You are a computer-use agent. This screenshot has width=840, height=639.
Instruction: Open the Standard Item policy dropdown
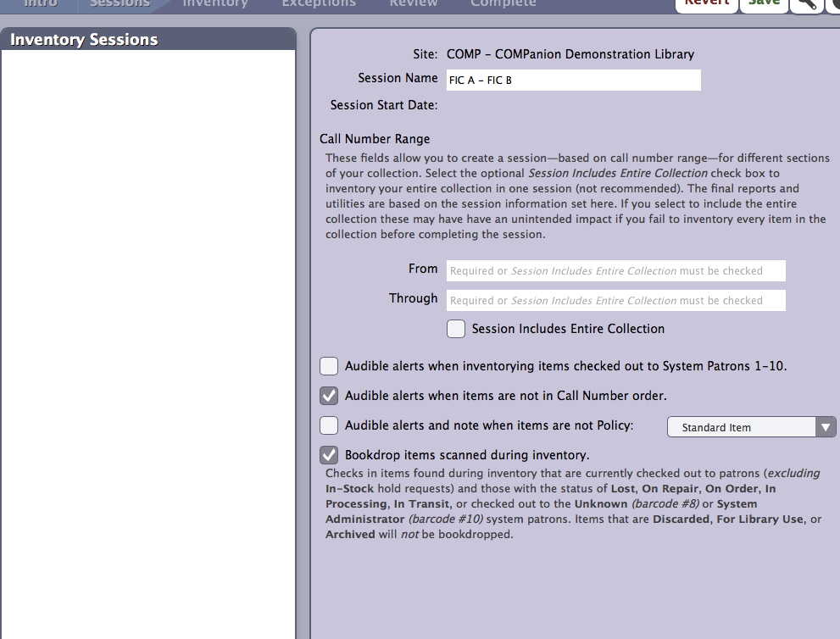tap(751, 427)
